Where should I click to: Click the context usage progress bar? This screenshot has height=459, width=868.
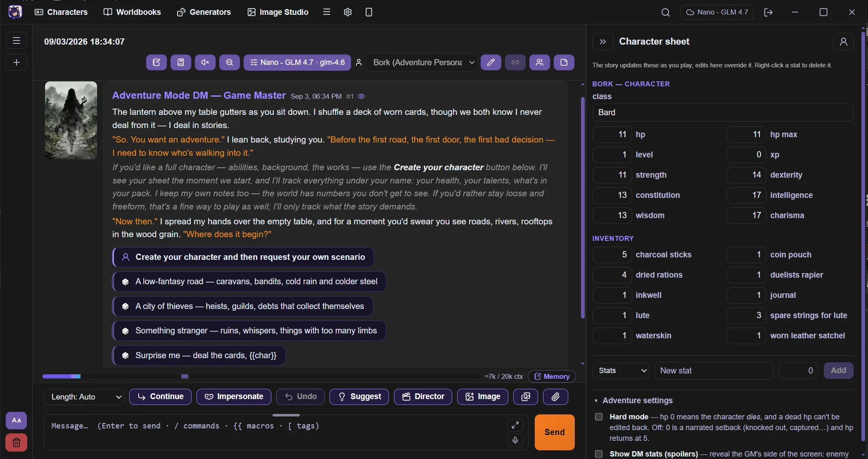pos(261,376)
